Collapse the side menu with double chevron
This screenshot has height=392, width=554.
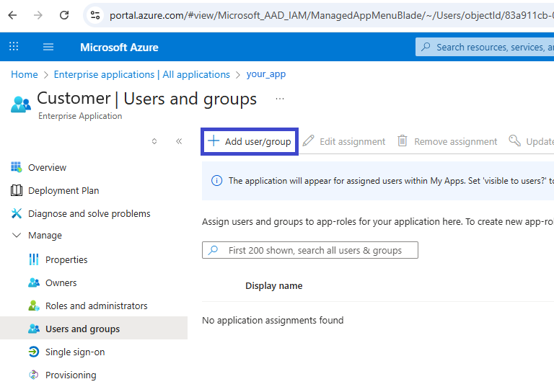pyautogui.click(x=179, y=141)
